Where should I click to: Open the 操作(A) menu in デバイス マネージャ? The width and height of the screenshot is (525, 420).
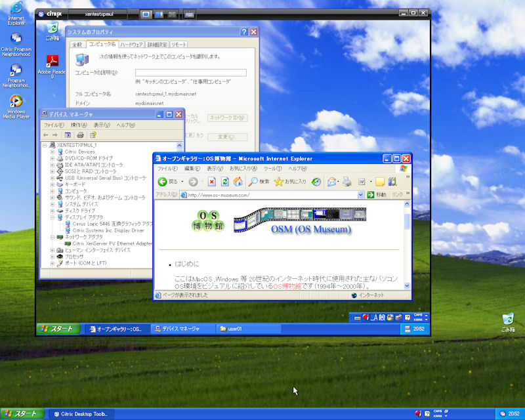79,125
